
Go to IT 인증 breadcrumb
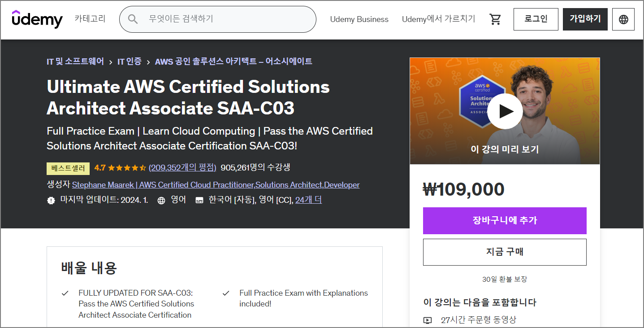(x=130, y=61)
